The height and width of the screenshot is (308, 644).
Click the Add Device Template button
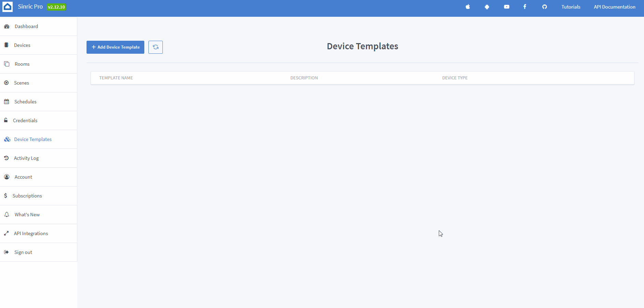(x=115, y=47)
